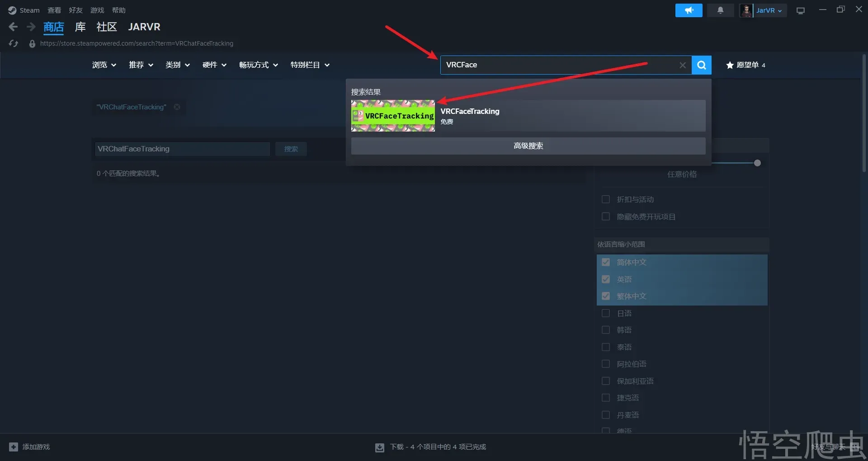Open the JARVR profile tab
868x461 pixels.
click(x=144, y=27)
